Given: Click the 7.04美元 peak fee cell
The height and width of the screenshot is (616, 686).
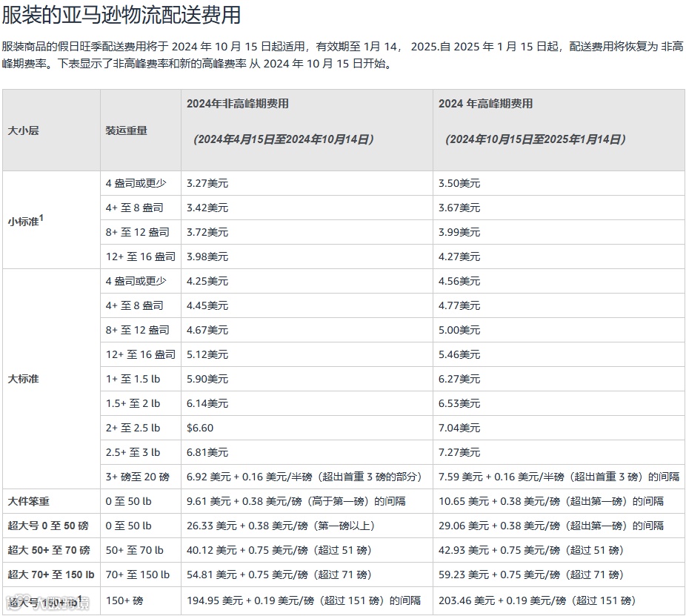Looking at the screenshot, I should click(559, 428).
